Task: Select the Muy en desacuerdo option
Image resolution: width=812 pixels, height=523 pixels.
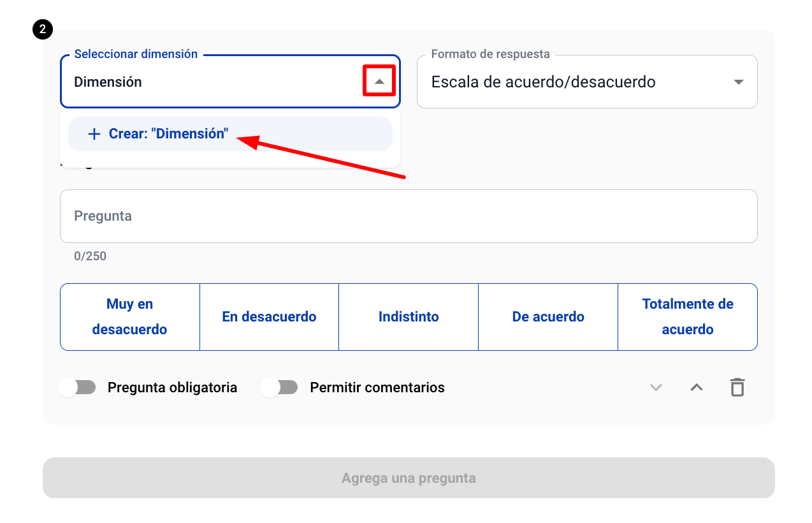Action: (130, 317)
